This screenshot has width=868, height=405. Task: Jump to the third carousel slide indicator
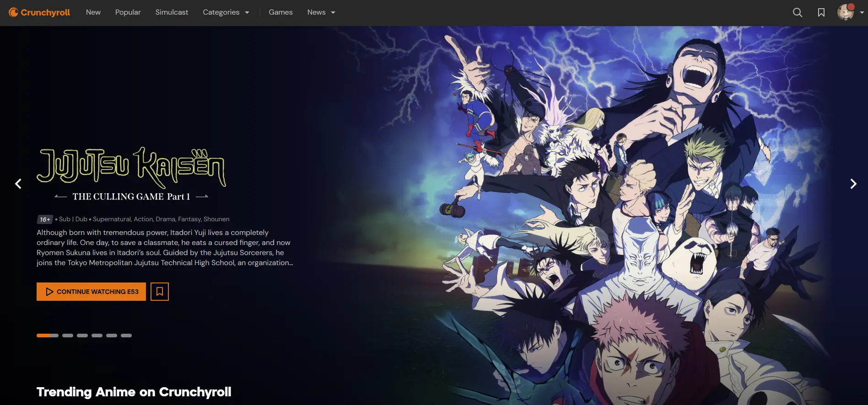82,336
